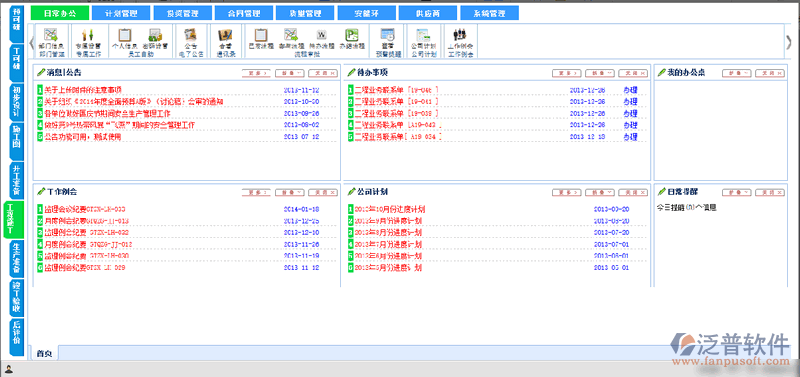
Task: Collapse the 消息|公告 panel
Action: click(x=290, y=73)
